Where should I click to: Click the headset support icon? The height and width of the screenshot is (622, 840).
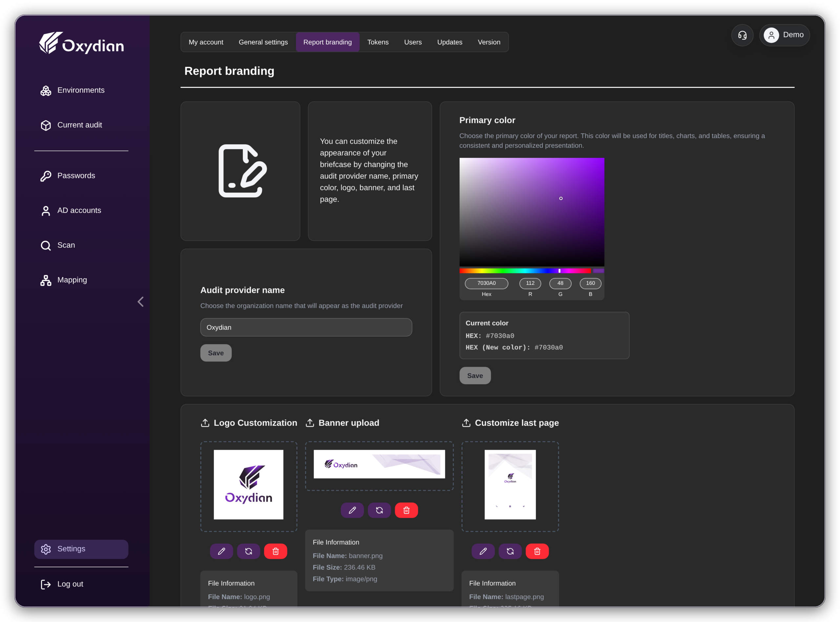coord(742,35)
